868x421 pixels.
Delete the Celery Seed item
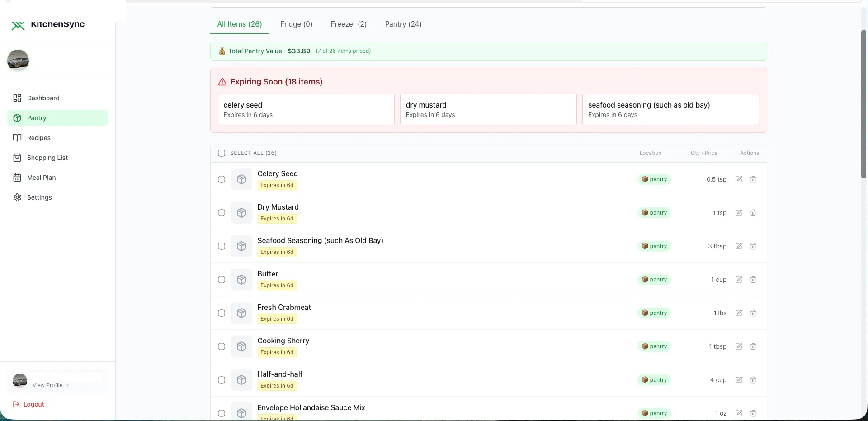click(x=753, y=179)
